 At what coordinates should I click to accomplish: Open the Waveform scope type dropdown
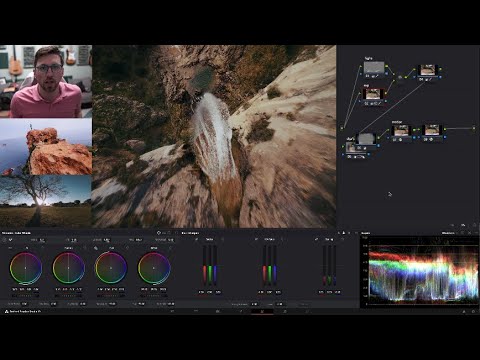pos(449,233)
